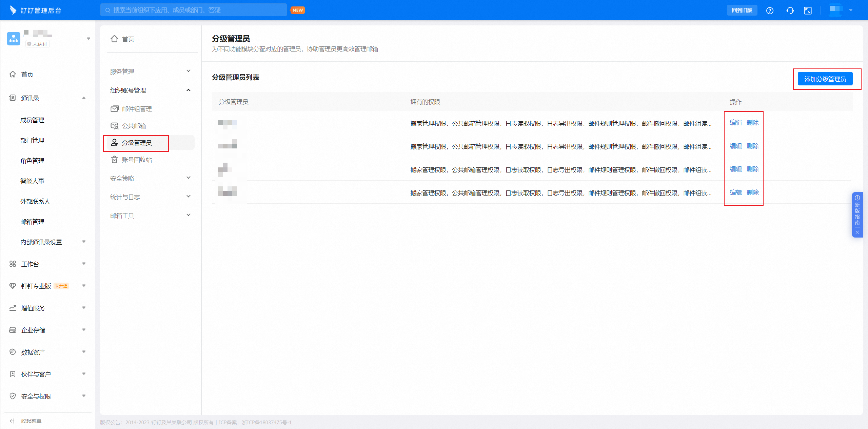868x429 pixels.
Task: Click the 分级管理员 person icon
Action: point(115,143)
